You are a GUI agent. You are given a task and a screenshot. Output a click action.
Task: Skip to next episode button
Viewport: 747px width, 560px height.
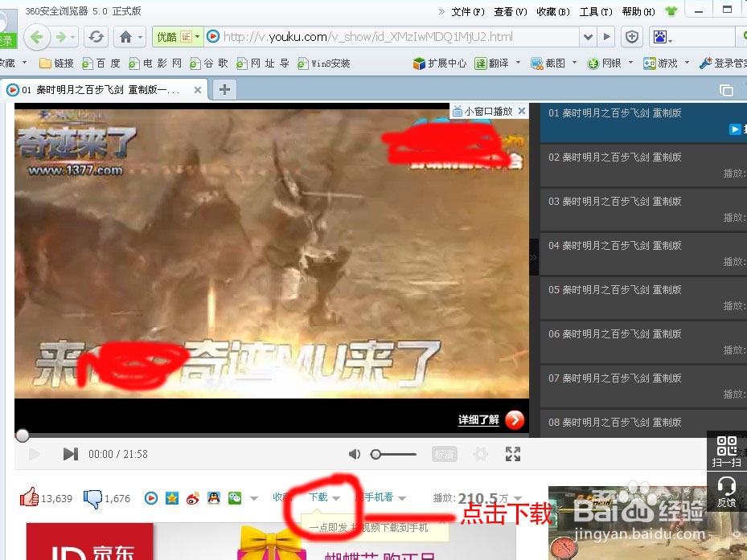pyautogui.click(x=71, y=454)
